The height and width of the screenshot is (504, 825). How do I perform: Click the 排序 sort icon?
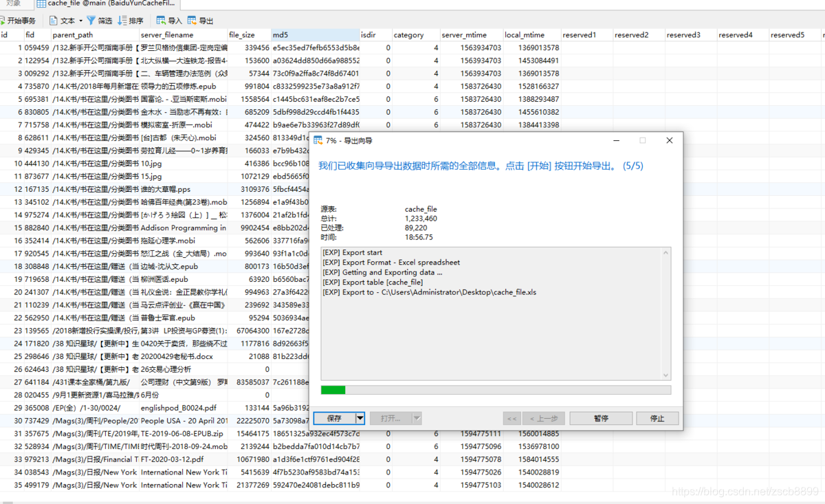122,21
